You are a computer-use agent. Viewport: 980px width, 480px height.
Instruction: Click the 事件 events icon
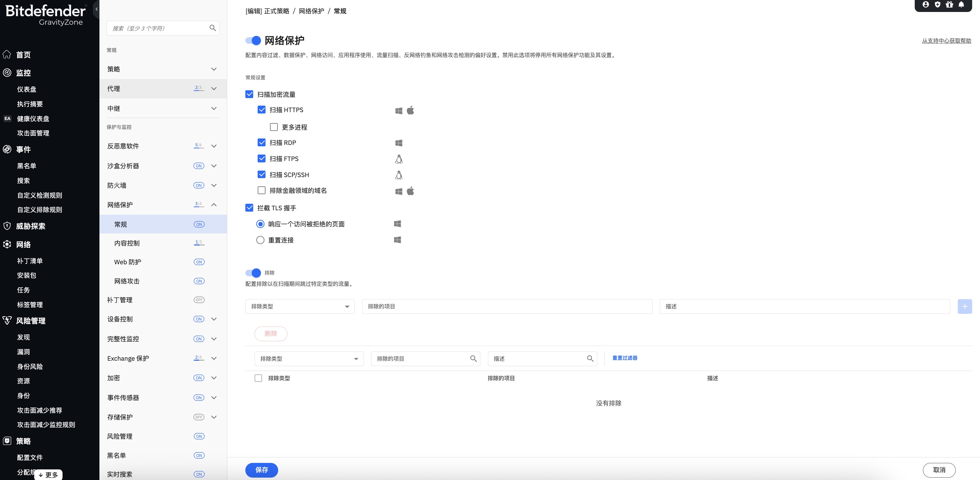6,149
